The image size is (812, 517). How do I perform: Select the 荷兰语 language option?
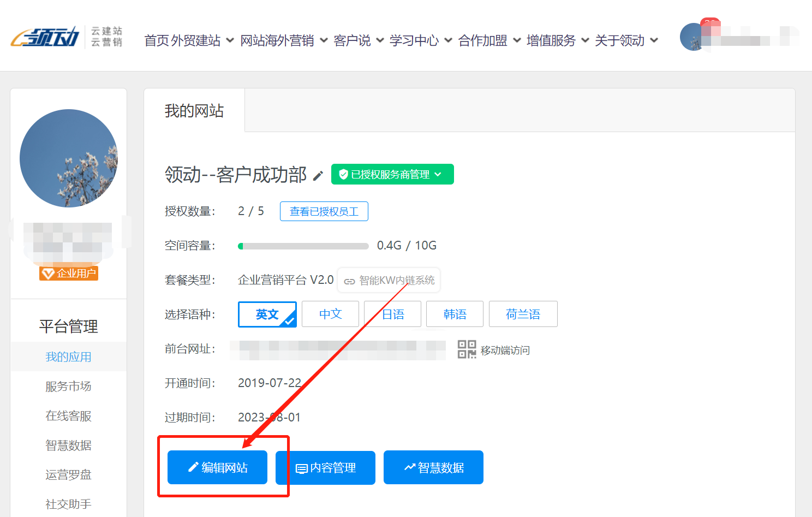pos(523,314)
